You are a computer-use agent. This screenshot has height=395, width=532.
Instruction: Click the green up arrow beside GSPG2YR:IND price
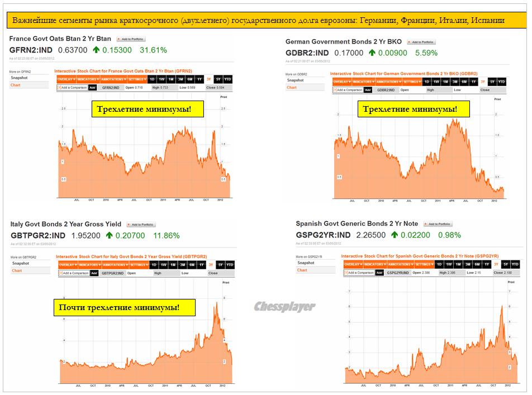coord(394,235)
